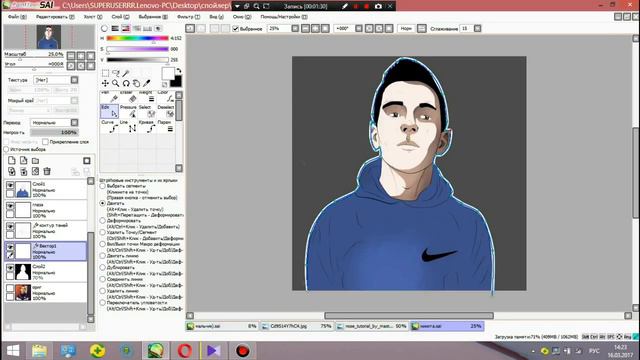Screen dimensions: 640x360
Task: Open the Файл menu
Action: click(17, 17)
